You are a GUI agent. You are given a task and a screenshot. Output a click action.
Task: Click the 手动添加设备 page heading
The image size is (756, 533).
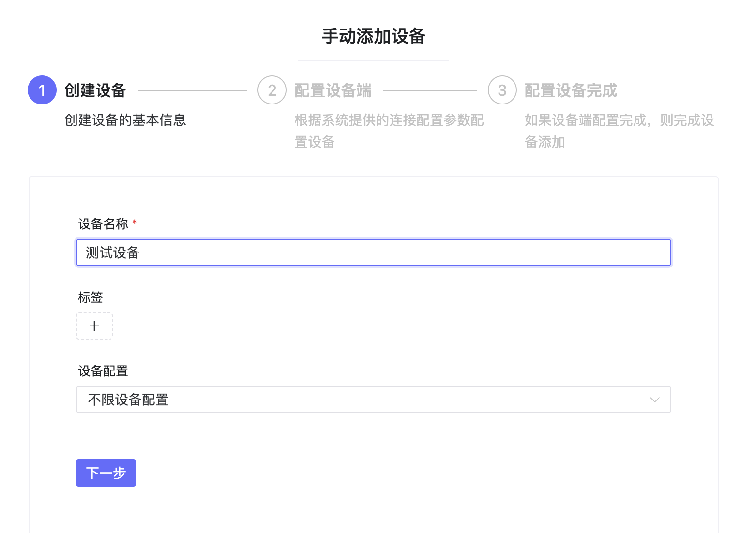373,36
